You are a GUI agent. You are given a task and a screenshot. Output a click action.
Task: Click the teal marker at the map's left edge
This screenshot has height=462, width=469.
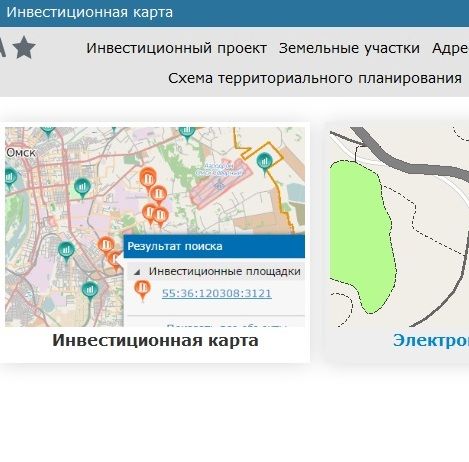point(10,177)
